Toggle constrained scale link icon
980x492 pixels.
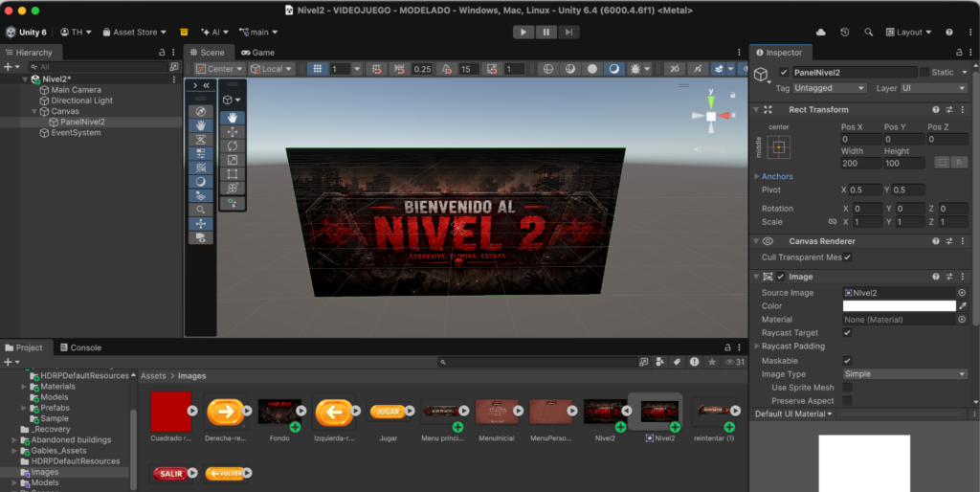[x=833, y=222]
